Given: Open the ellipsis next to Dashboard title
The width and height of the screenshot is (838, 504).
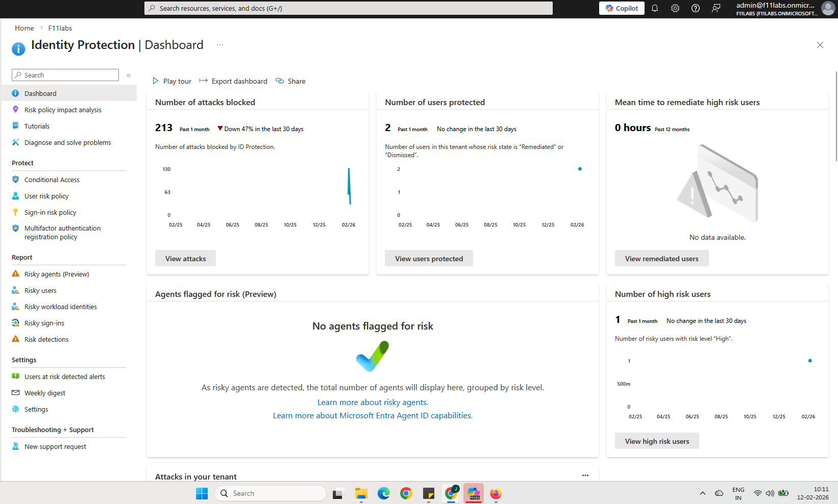Looking at the screenshot, I should point(220,45).
